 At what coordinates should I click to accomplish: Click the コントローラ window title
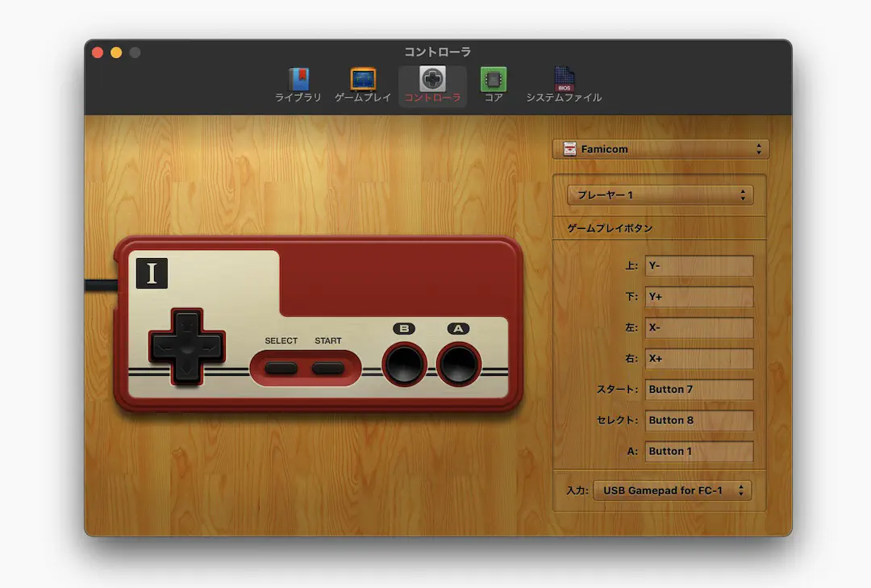pos(438,52)
